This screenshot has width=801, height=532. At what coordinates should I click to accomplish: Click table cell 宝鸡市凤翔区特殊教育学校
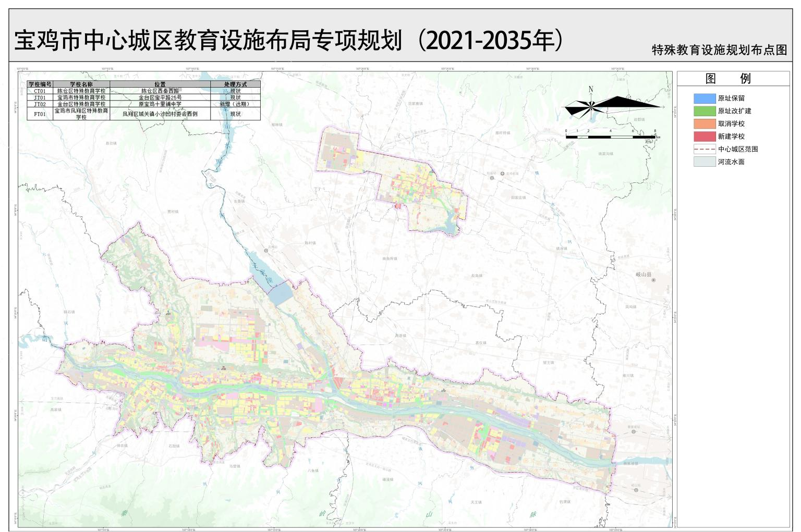[81, 114]
